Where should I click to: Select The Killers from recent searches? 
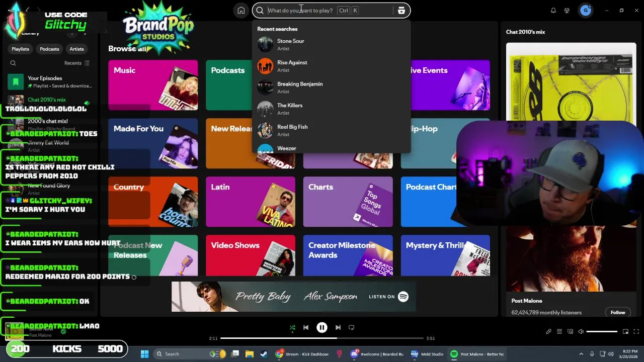coord(332,109)
